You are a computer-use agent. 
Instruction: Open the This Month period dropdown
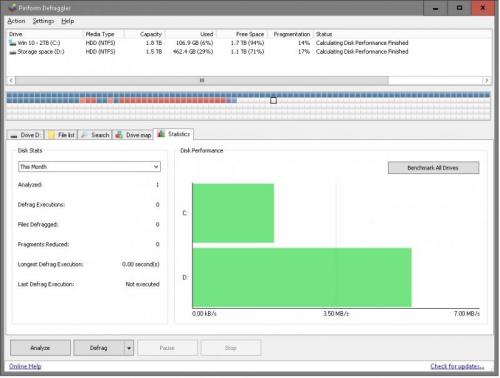point(89,167)
